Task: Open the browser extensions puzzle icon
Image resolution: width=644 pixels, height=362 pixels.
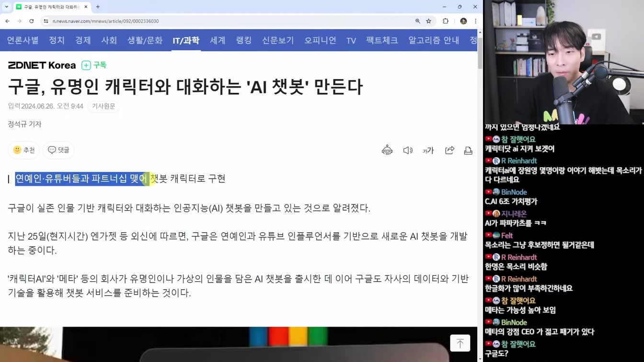Action: [x=446, y=21]
